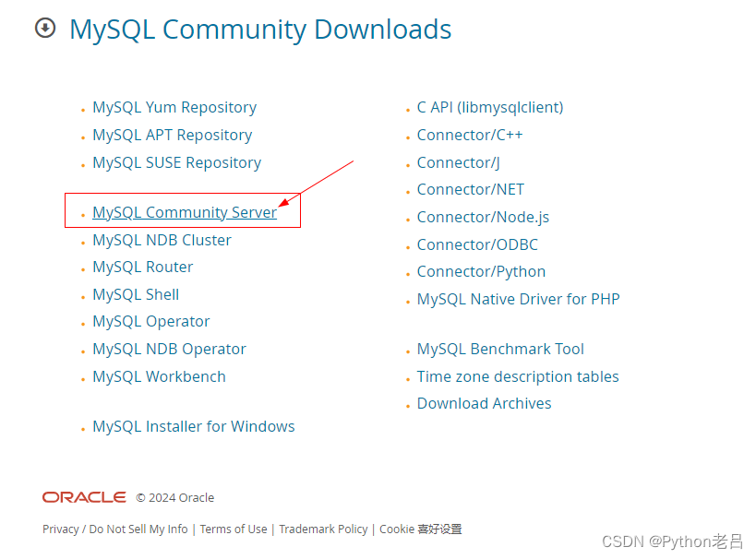Open the MySQL Shell download page
756x559 pixels.
[135, 294]
